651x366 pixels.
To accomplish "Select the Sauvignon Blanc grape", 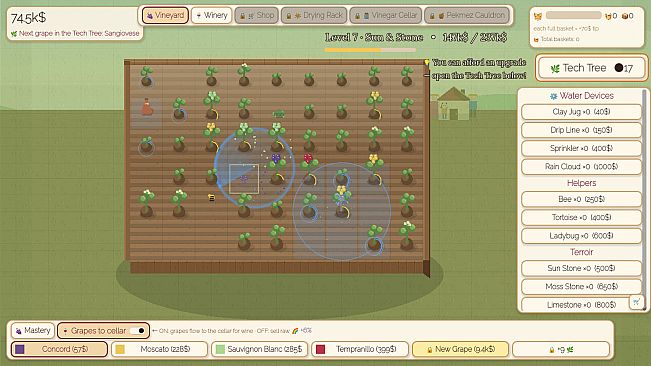I will tap(260, 349).
